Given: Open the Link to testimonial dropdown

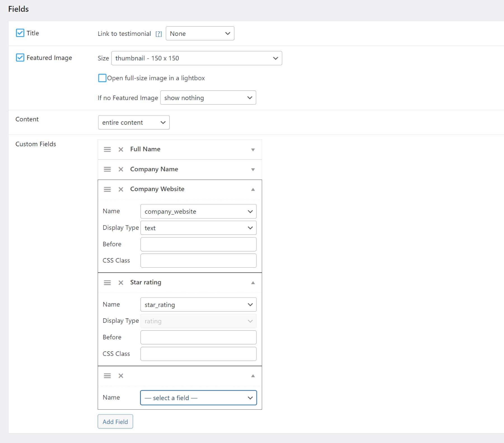Looking at the screenshot, I should click(x=200, y=33).
